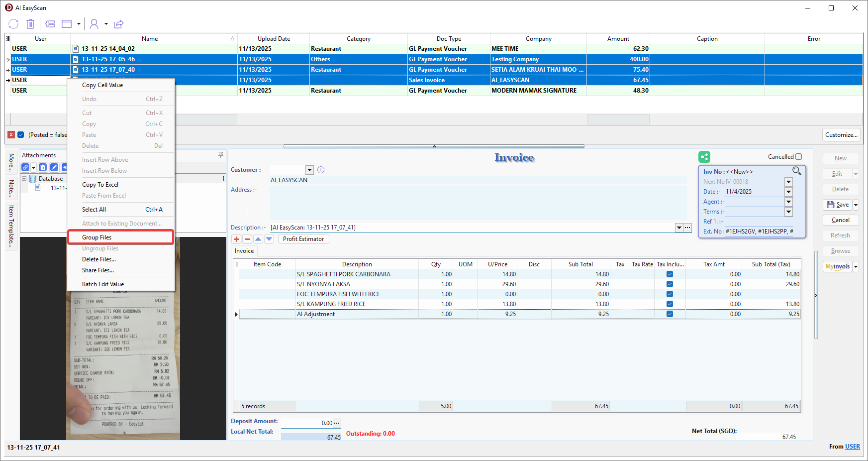This screenshot has height=461, width=868.
Task: Toggle the Posted = false filter checkbox
Action: [x=21, y=135]
